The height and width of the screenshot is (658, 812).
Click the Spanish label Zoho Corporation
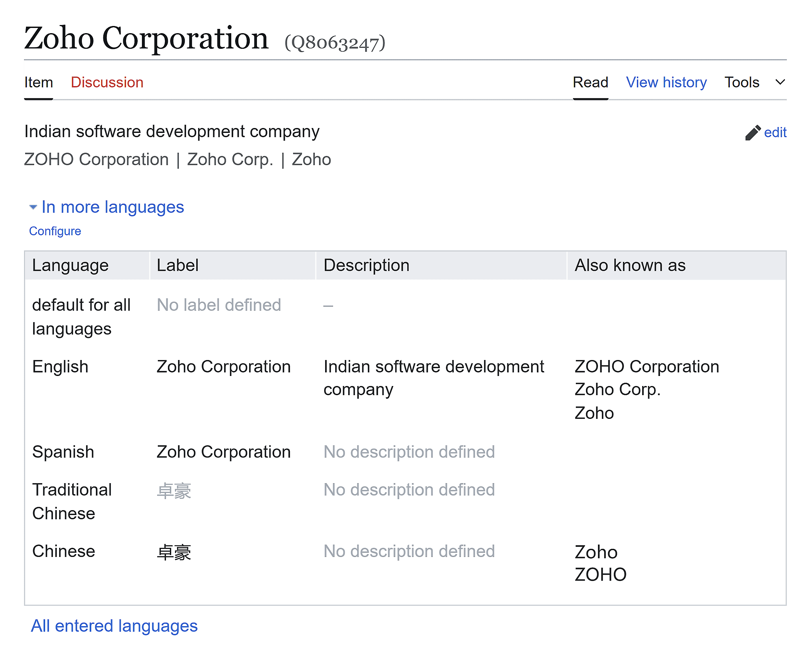click(x=223, y=452)
